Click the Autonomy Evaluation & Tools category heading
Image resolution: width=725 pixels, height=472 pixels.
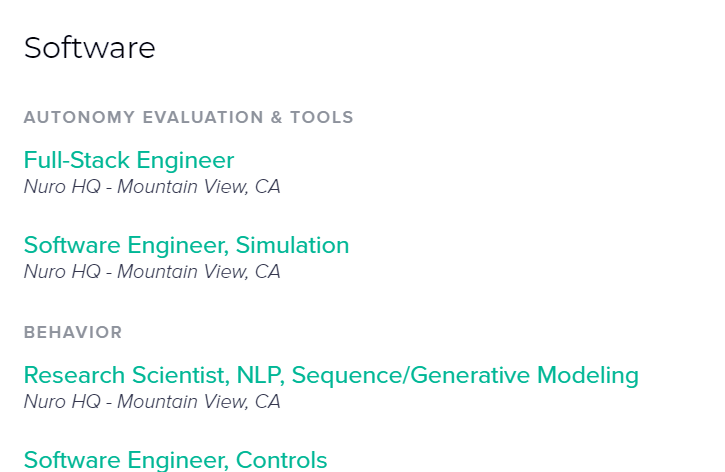pyautogui.click(x=188, y=117)
